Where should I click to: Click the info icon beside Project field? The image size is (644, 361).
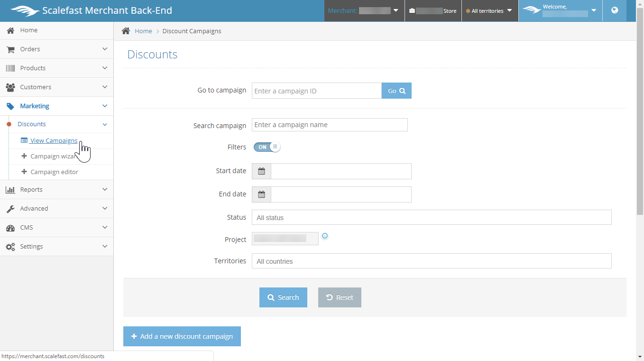(x=325, y=236)
